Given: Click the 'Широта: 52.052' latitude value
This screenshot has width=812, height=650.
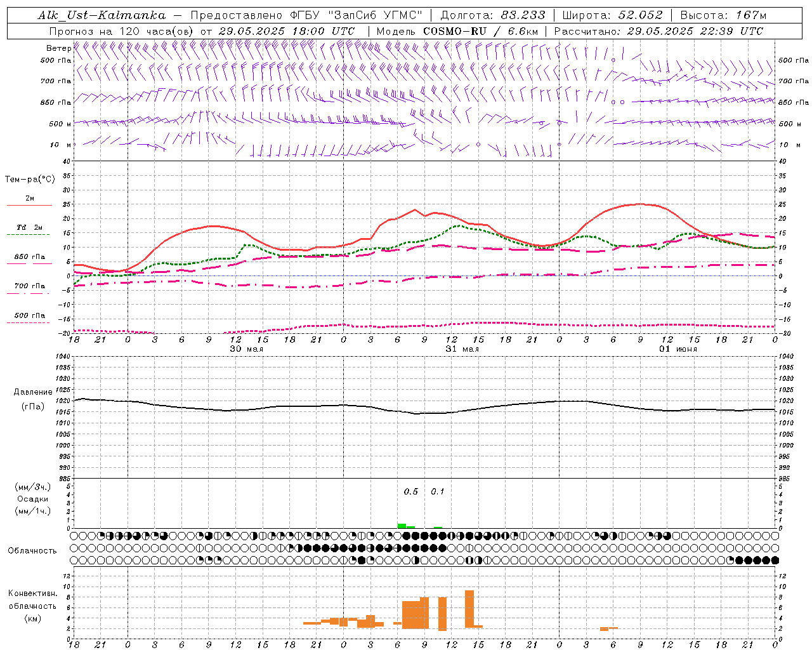Looking at the screenshot, I should coord(613,15).
